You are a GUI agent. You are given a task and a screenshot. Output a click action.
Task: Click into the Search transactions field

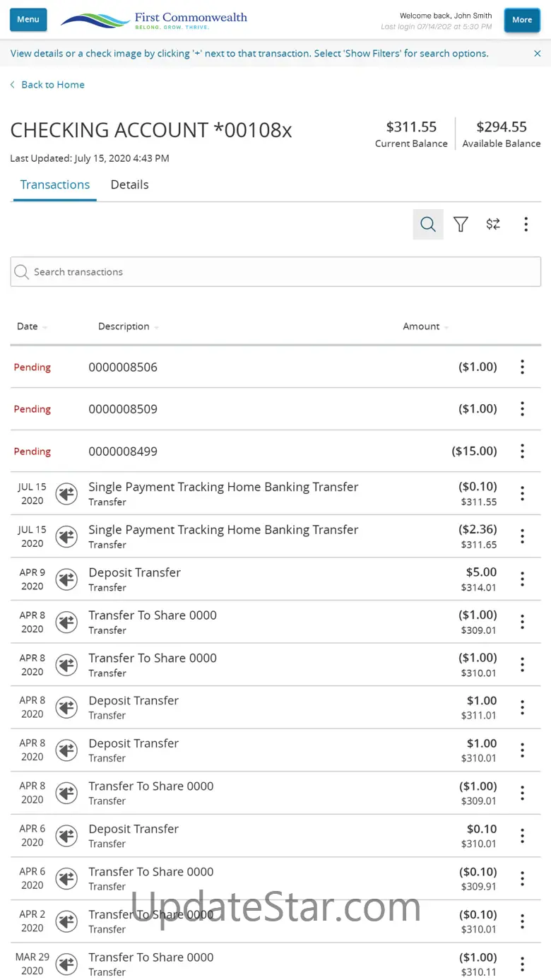pyautogui.click(x=275, y=272)
